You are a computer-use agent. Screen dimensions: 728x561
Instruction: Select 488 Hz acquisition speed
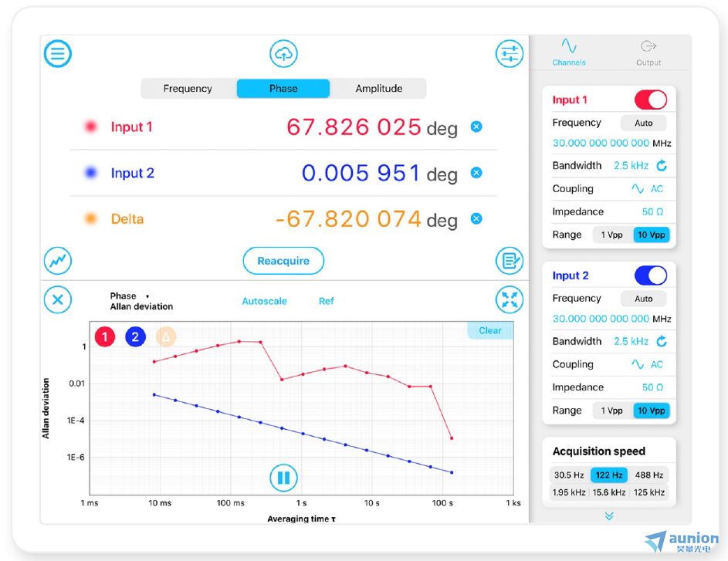[649, 475]
